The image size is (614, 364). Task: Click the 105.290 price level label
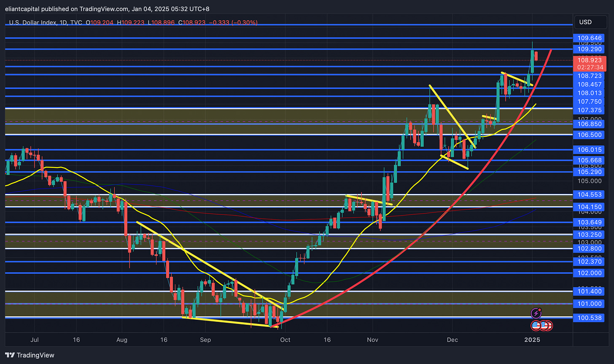point(589,172)
